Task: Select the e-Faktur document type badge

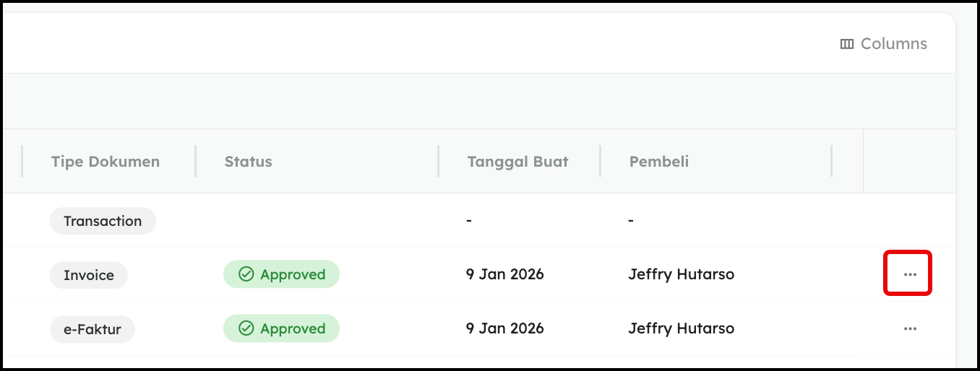Action: point(93,329)
